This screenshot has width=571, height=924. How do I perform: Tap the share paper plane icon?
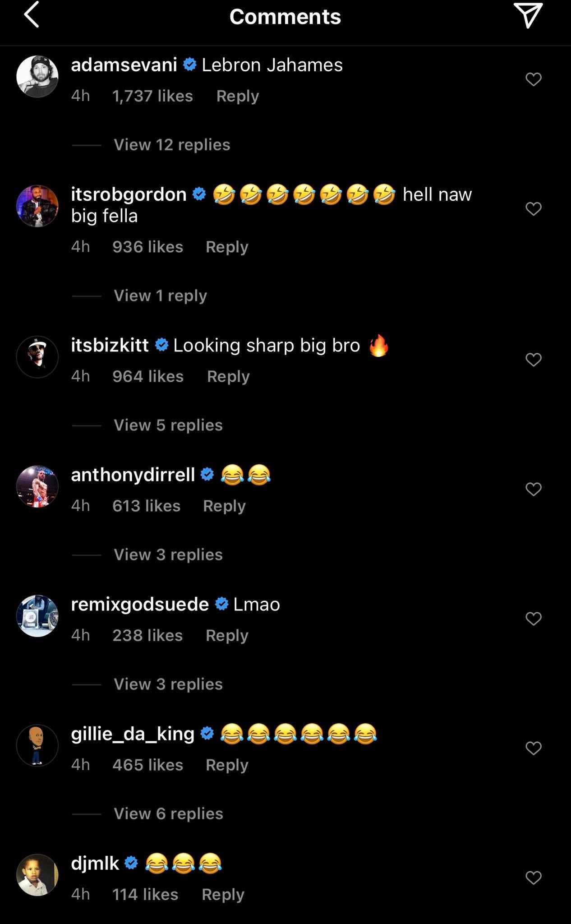tap(528, 16)
